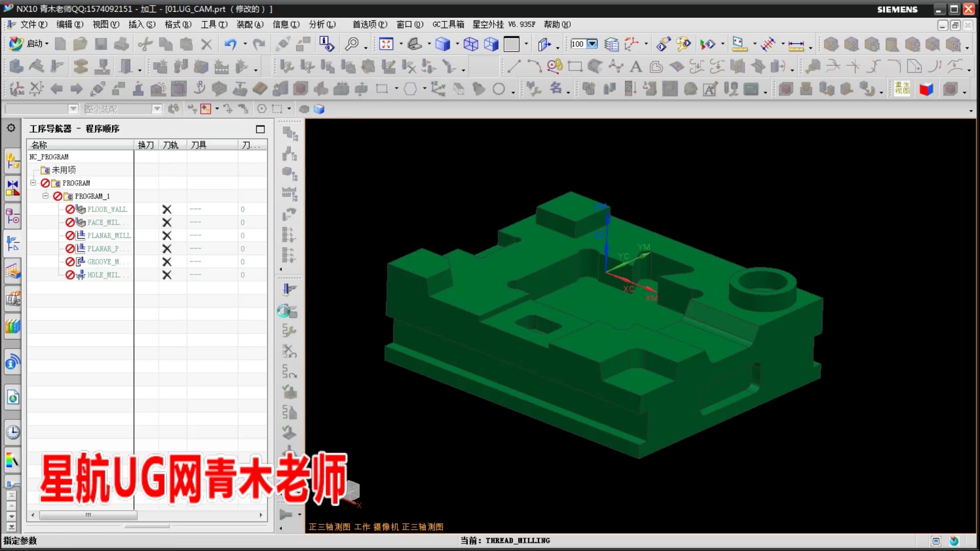The width and height of the screenshot is (980, 551).
Task: Click the Text annotation 'A' icon
Action: (x=635, y=66)
